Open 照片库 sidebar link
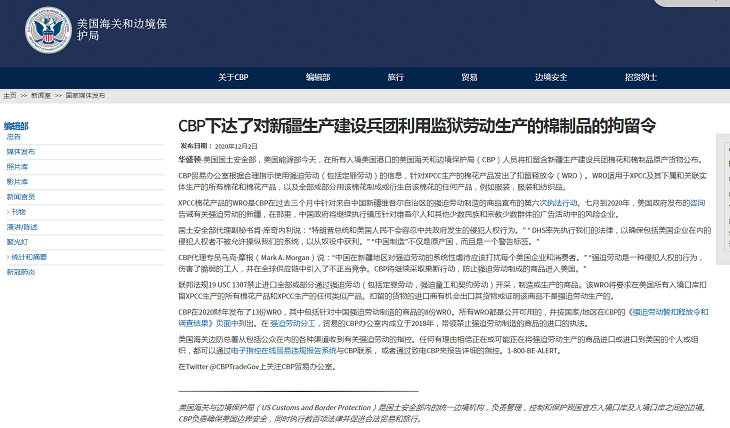This screenshot has width=730, height=428. click(x=17, y=167)
